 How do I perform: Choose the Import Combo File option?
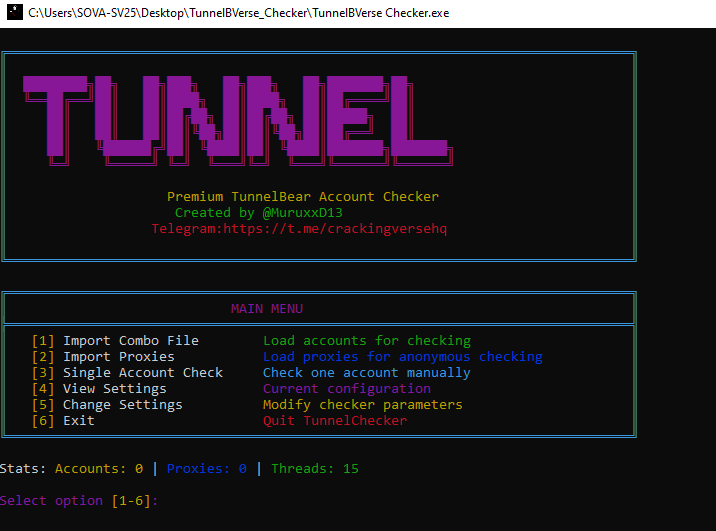[130, 341]
